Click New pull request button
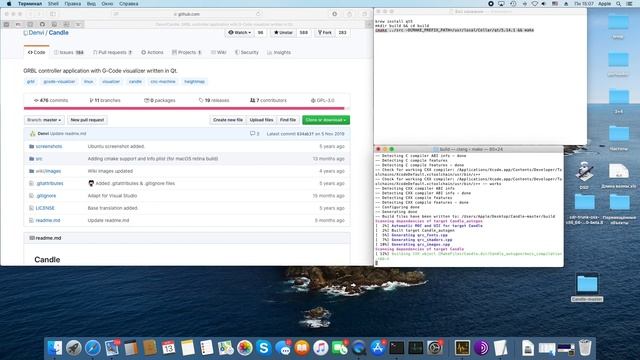The height and width of the screenshot is (360, 640). (x=87, y=120)
